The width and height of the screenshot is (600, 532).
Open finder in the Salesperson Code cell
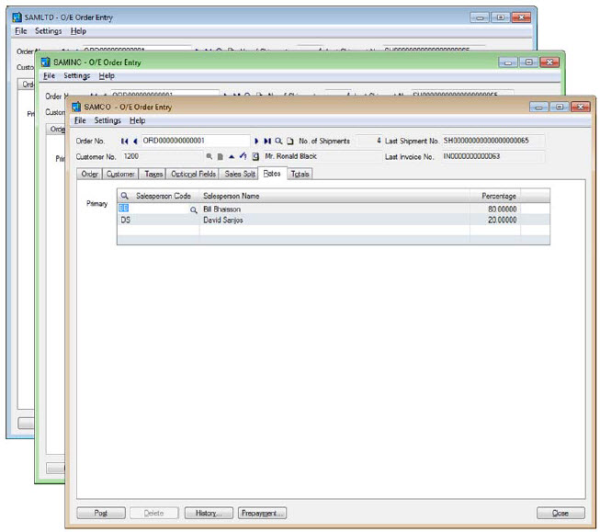(x=194, y=210)
